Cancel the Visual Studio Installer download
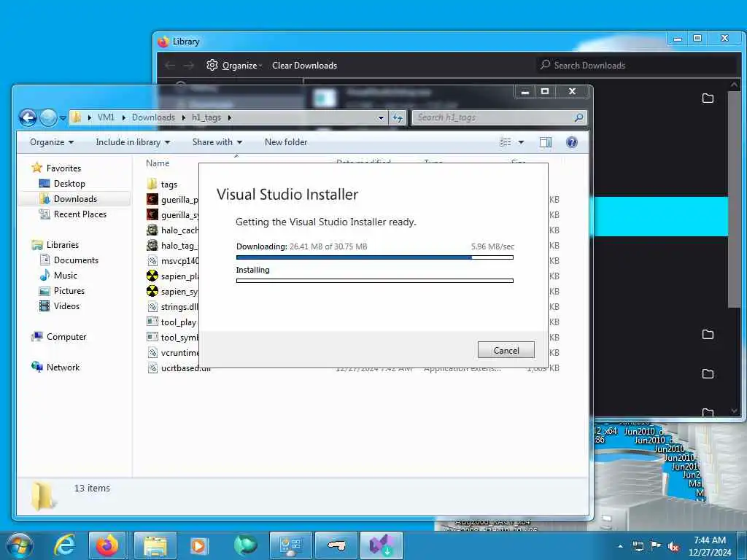747x560 pixels. pos(506,350)
